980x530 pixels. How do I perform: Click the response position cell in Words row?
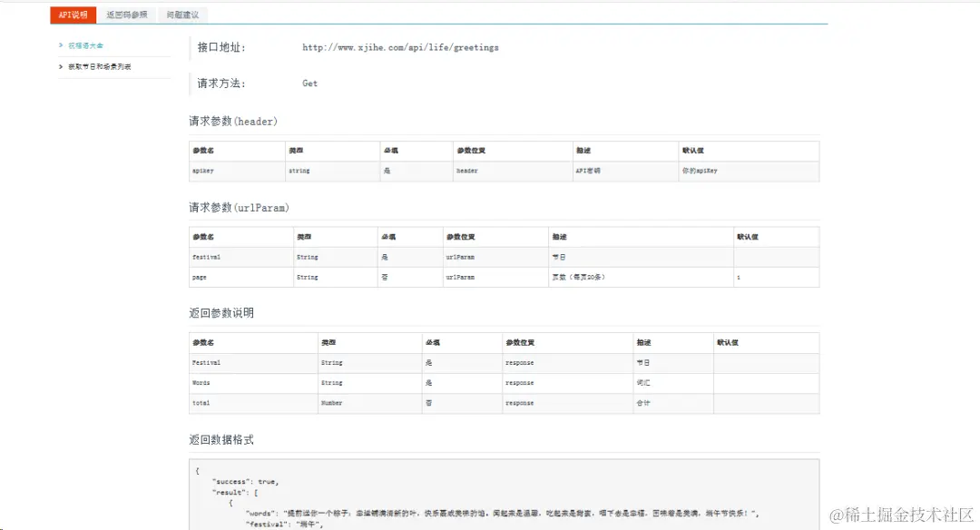pos(568,383)
